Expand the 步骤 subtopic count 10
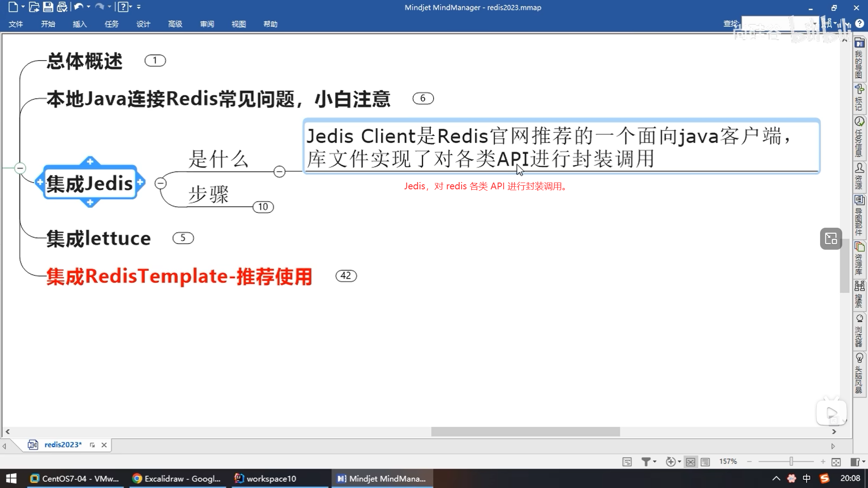Screen dimensions: 868x488 (263, 207)
